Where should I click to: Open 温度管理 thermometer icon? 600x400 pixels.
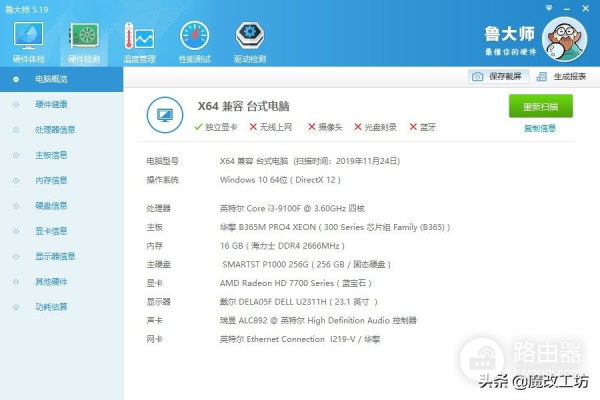pos(139,36)
